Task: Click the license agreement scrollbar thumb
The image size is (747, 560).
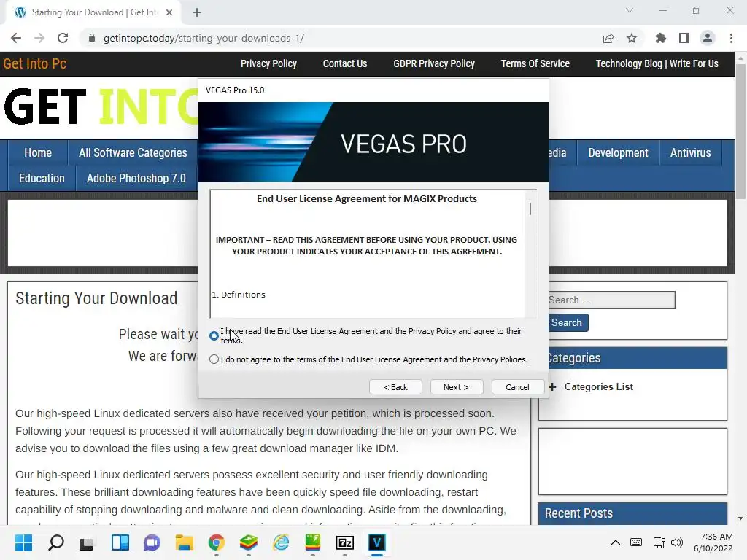Action: point(530,209)
